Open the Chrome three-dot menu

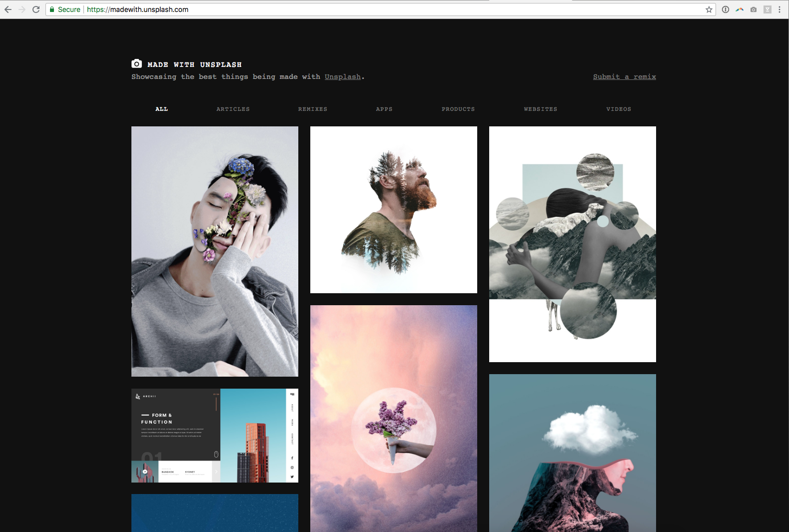(780, 9)
